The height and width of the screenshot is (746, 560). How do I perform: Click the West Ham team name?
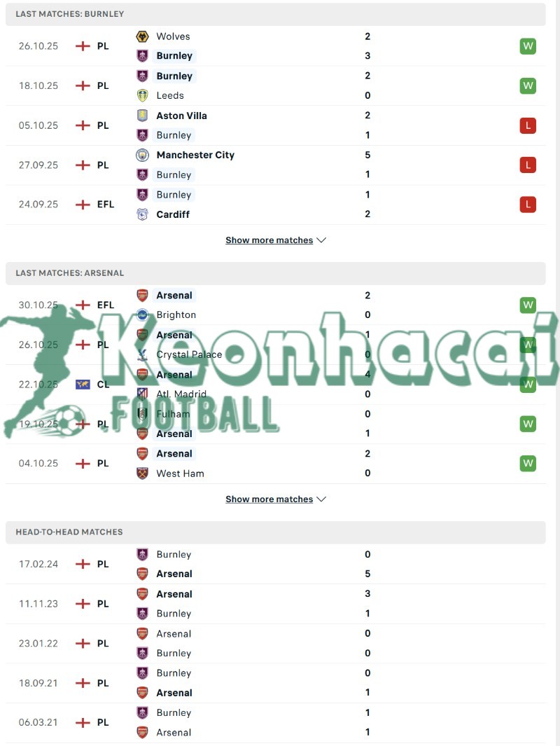pyautogui.click(x=180, y=474)
